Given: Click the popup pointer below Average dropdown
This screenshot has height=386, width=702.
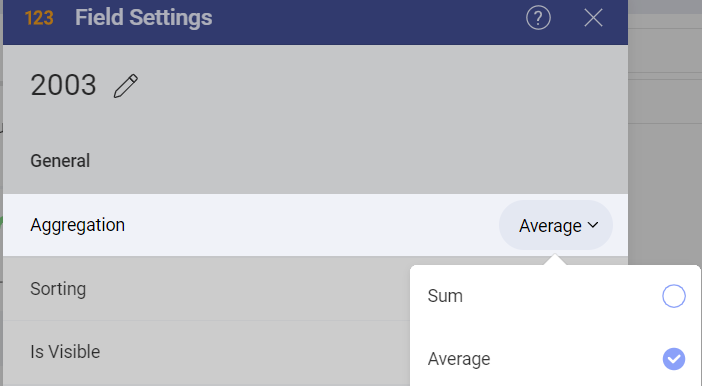Looking at the screenshot, I should point(555,259).
